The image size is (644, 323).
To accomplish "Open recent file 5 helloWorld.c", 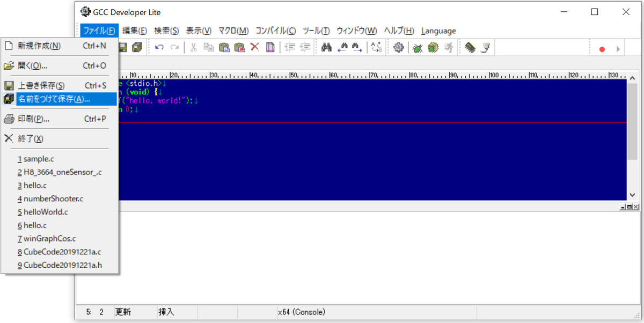I will (x=60, y=212).
